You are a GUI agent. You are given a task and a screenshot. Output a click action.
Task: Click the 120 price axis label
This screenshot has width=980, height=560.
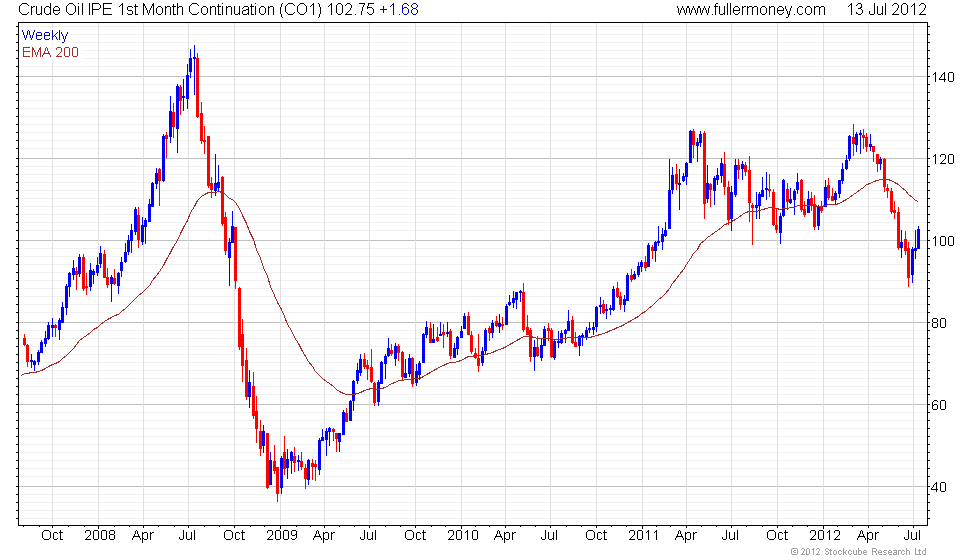(x=942, y=159)
